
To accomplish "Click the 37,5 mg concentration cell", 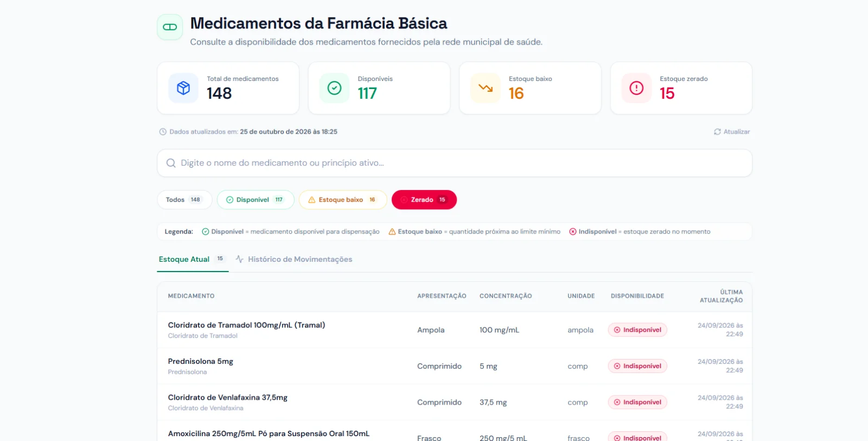I will (493, 402).
